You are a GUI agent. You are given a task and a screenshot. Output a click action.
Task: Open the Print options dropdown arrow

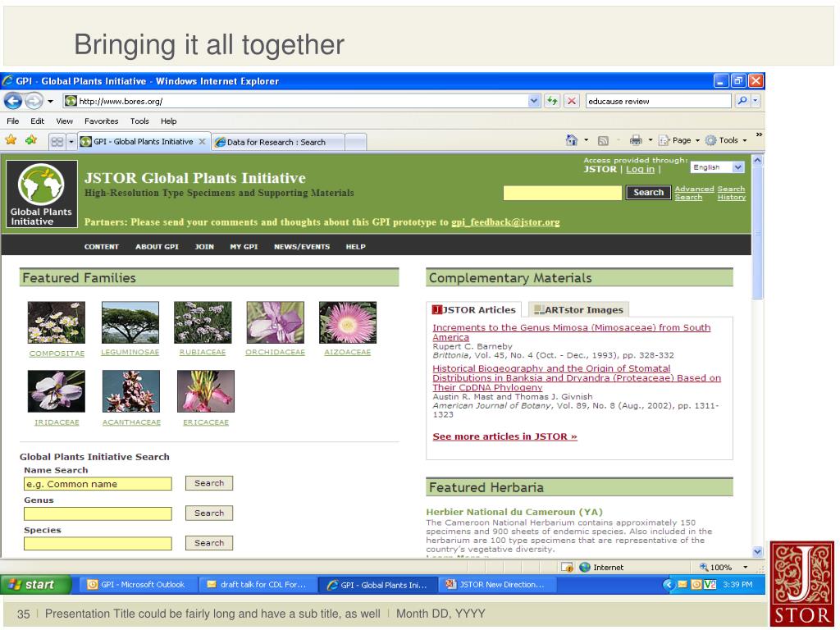click(x=650, y=140)
